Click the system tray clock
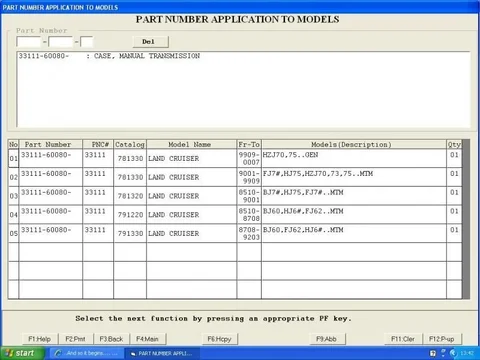480x360 pixels. point(467,353)
